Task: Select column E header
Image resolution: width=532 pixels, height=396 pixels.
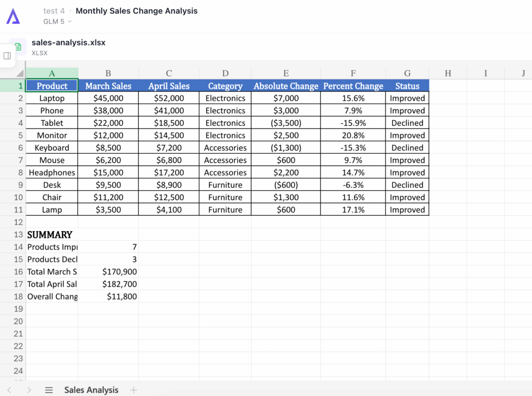Action: pyautogui.click(x=286, y=73)
